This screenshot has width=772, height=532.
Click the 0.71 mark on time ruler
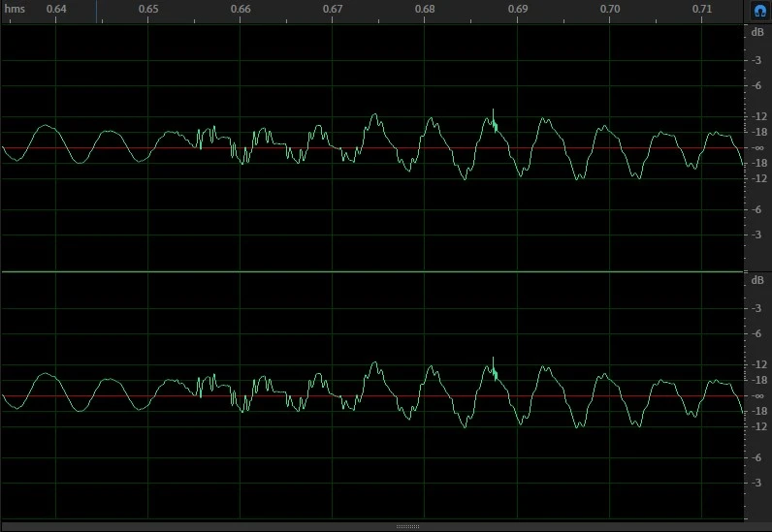click(x=702, y=9)
